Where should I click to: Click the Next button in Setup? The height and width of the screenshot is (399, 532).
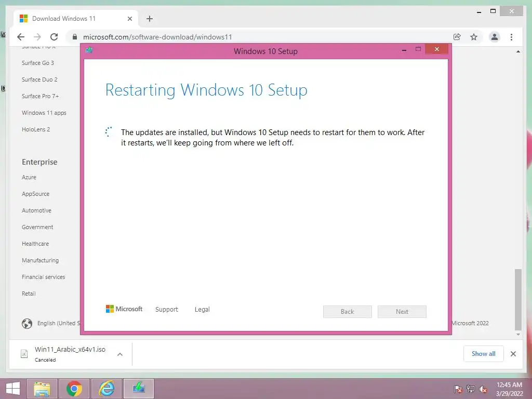[402, 312]
